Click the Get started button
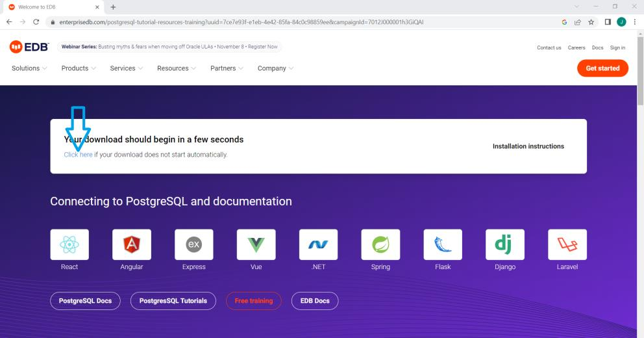 tap(602, 68)
